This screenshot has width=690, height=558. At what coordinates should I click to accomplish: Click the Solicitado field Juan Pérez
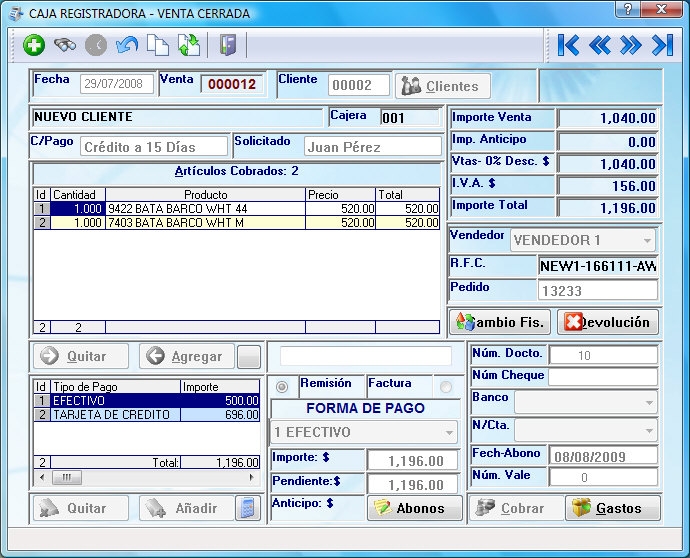click(x=373, y=147)
